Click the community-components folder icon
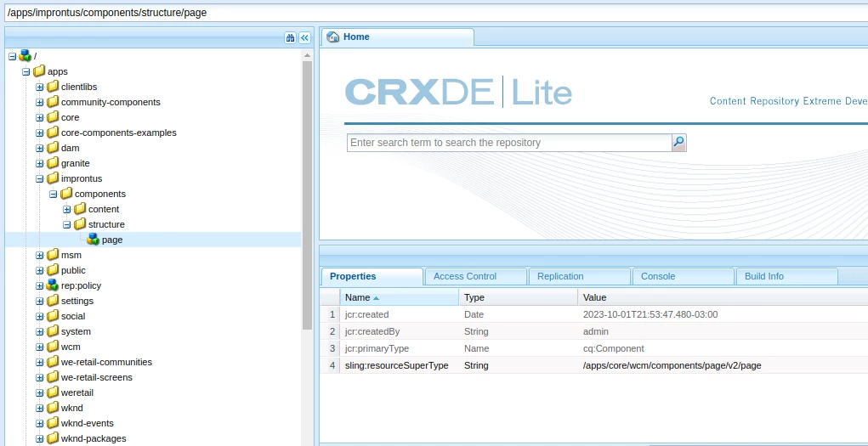868x446 pixels. coord(53,102)
